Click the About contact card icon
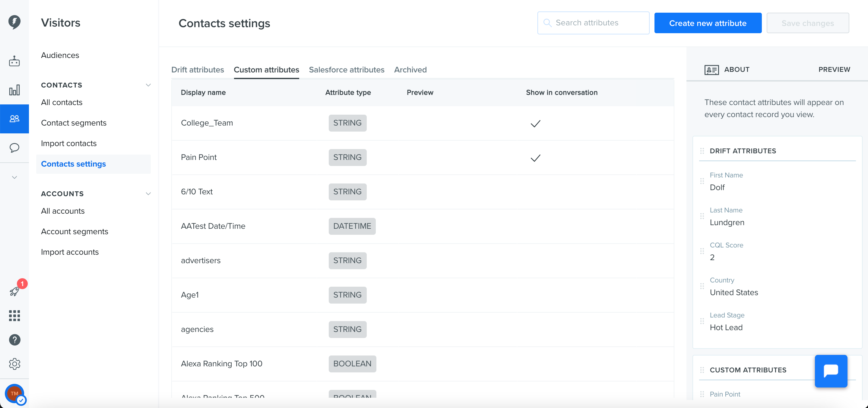 tap(711, 70)
